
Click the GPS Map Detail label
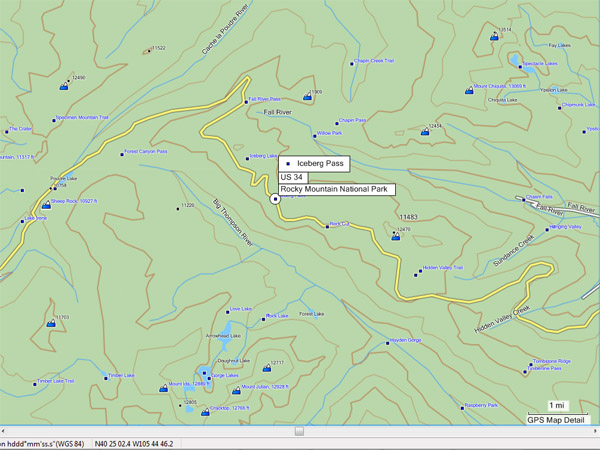pos(556,420)
